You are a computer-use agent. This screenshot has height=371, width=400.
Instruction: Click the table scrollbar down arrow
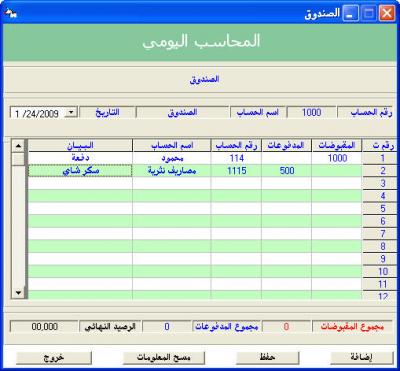[18, 293]
